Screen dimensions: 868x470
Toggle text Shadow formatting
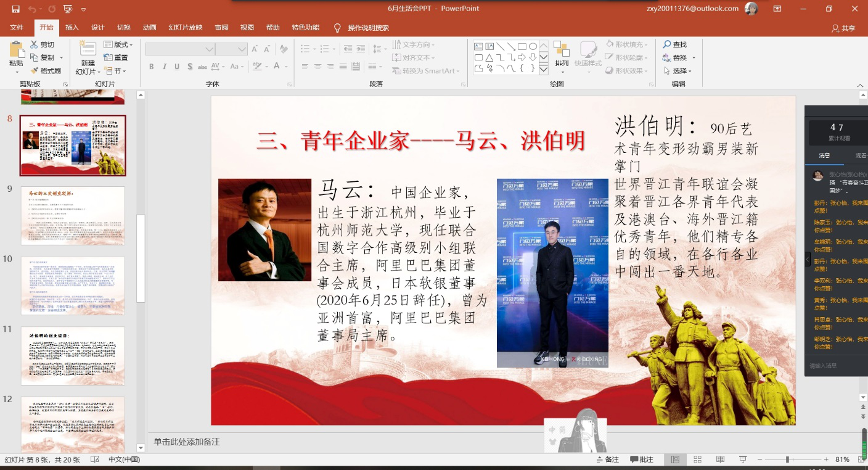189,67
